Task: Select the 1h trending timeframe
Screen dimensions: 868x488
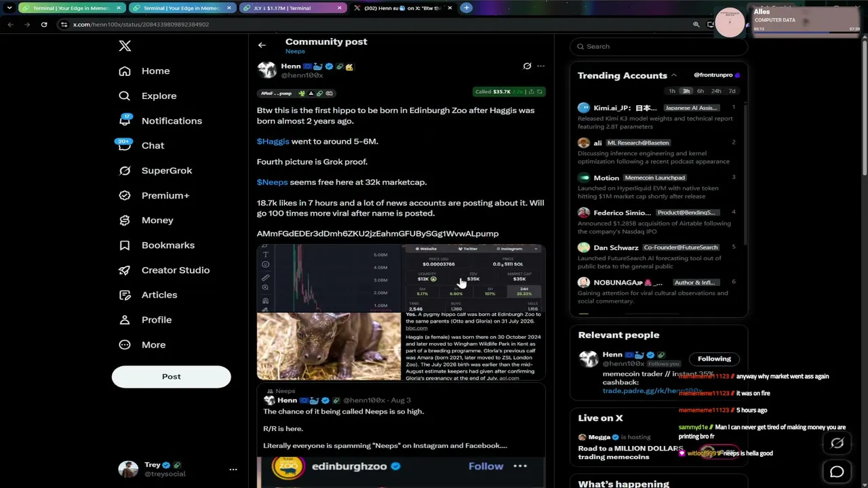Action: click(672, 91)
